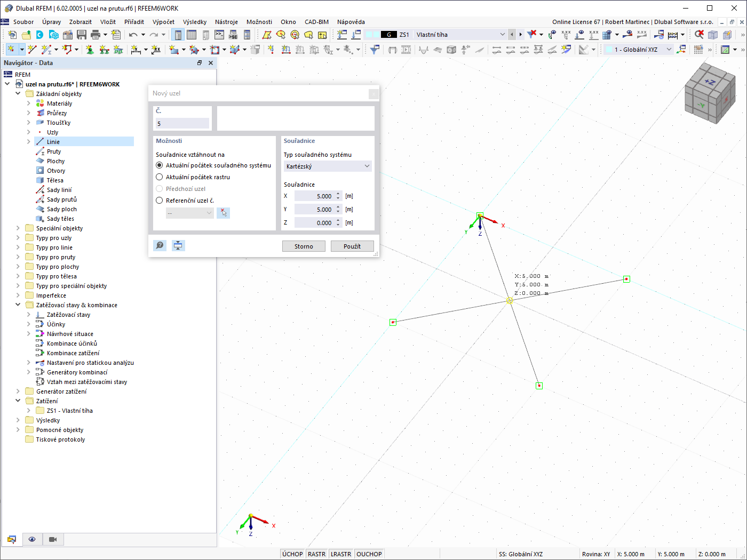This screenshot has height=560, width=747.
Task: Undo the last action
Action: tap(133, 35)
